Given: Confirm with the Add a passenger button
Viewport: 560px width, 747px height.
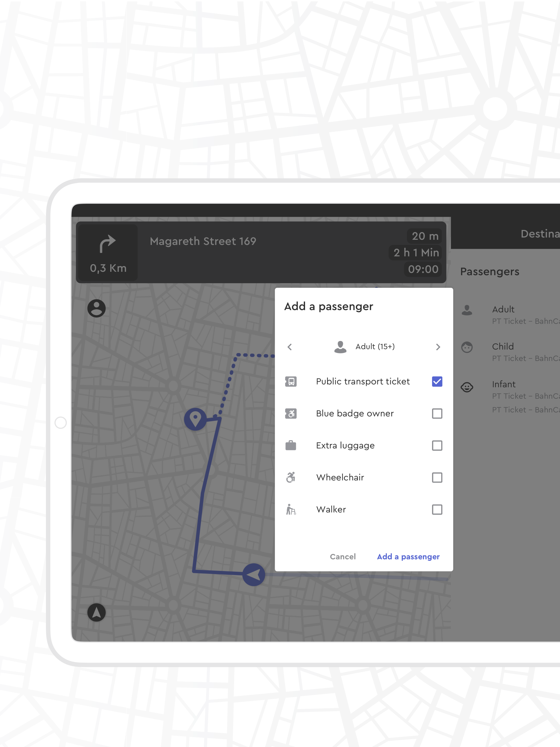Looking at the screenshot, I should pyautogui.click(x=408, y=557).
